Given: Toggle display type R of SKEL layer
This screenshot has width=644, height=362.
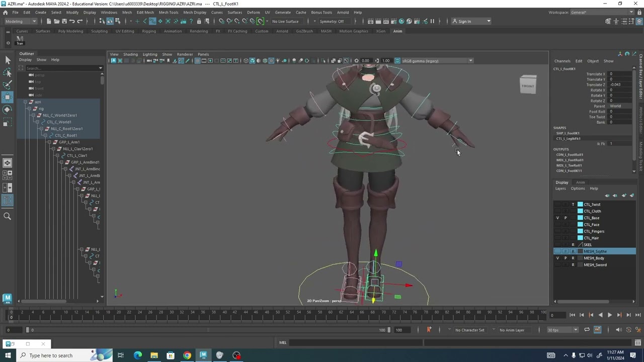Looking at the screenshot, I should click(x=573, y=245).
